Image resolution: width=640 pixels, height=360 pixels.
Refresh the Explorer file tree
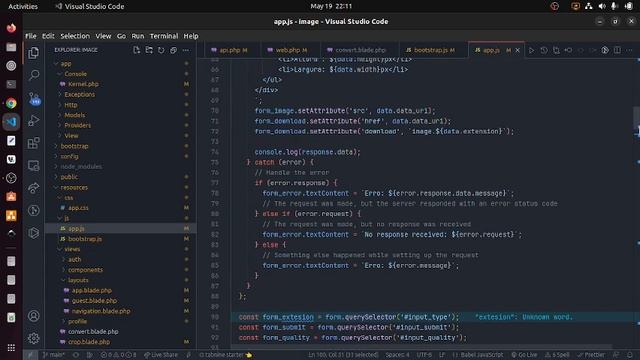pyautogui.click(x=161, y=50)
